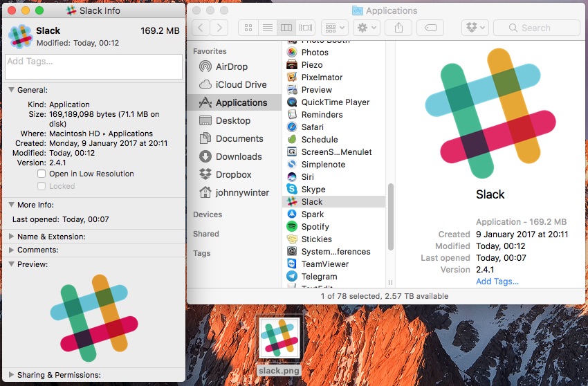Select the TeamViewer app icon

(292, 264)
